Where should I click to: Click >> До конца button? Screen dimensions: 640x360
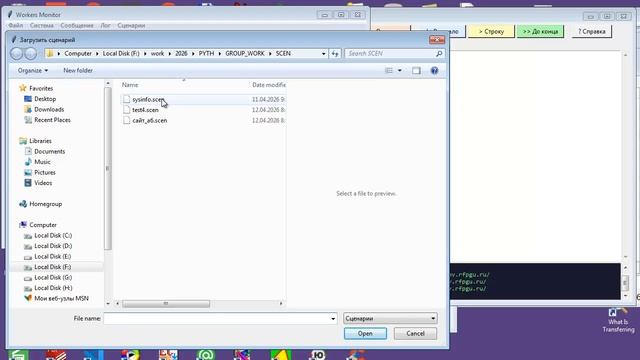pyautogui.click(x=540, y=31)
